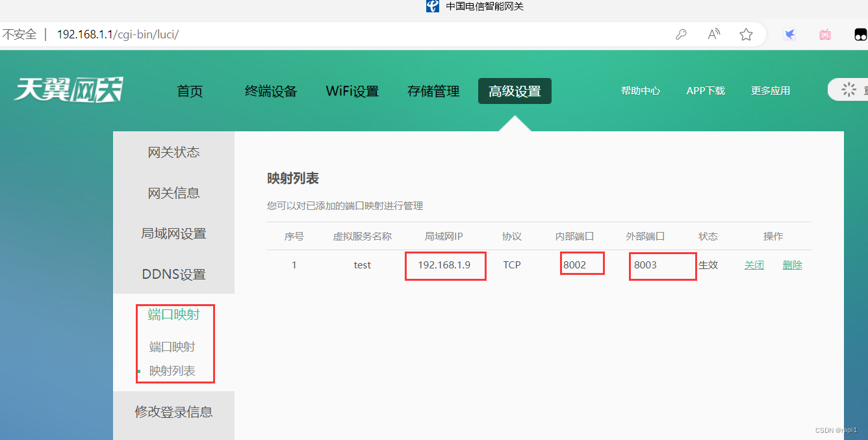Click the 操作 column header
Image resolution: width=868 pixels, height=440 pixels.
coord(773,236)
